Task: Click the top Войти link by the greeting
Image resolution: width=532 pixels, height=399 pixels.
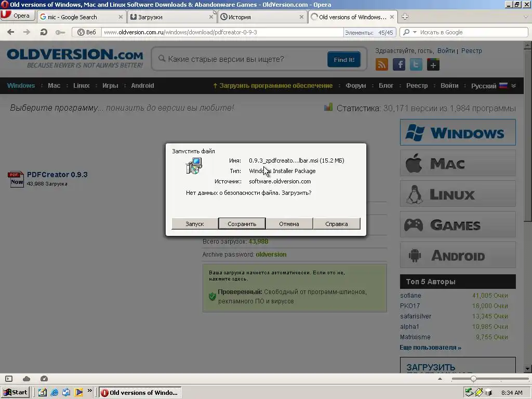Action: 446,50
